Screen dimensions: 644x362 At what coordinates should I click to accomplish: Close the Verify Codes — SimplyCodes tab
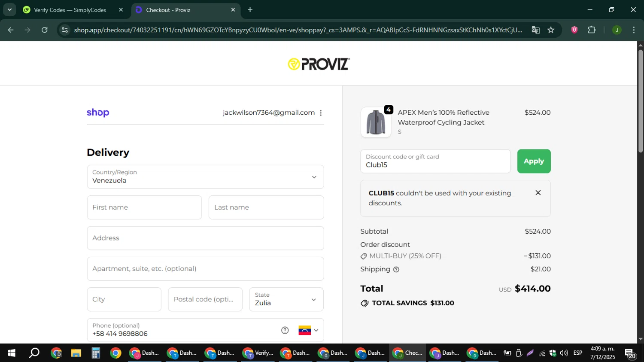tap(121, 10)
